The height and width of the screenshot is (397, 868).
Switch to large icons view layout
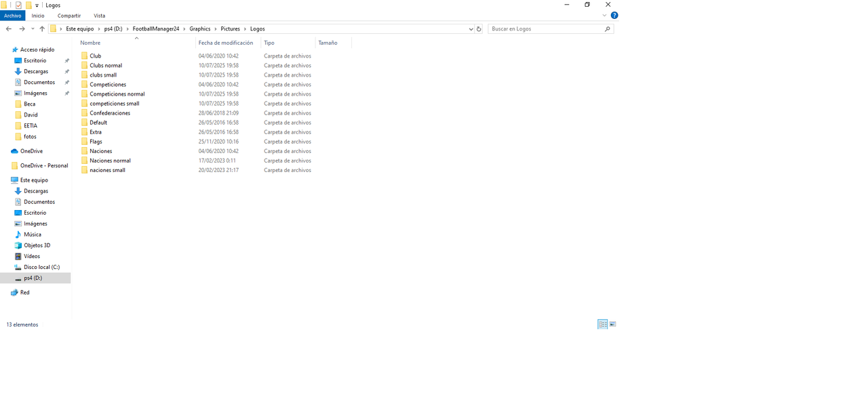tap(612, 325)
